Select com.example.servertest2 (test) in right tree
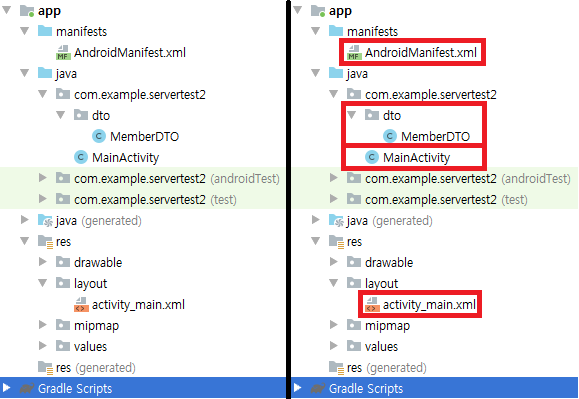The height and width of the screenshot is (399, 579). click(437, 199)
